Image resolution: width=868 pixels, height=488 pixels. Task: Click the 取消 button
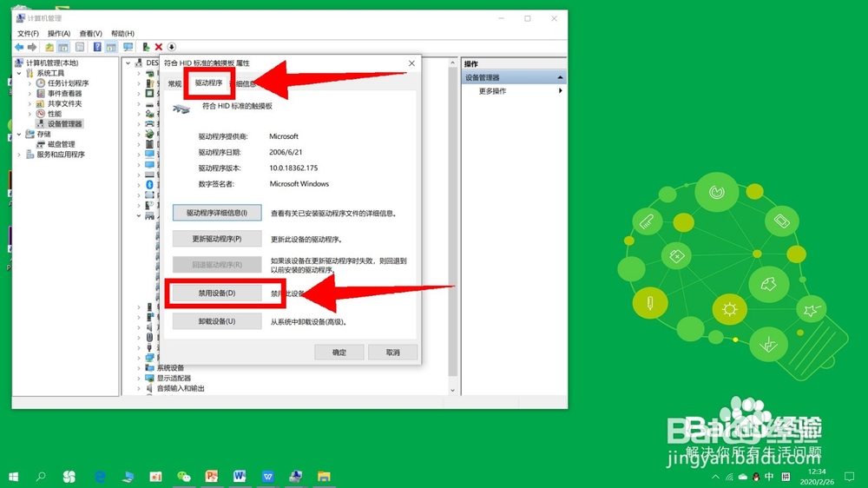392,353
